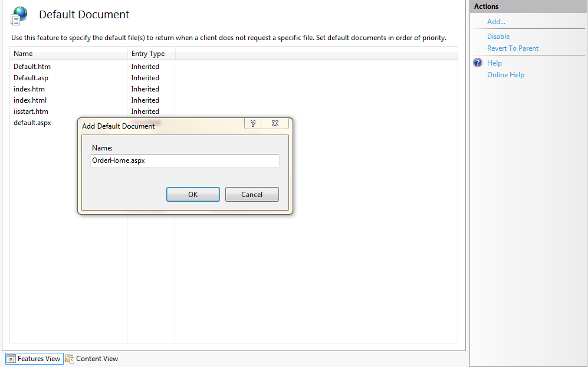
Task: Click the dialog's question mark help icon
Action: (x=252, y=123)
